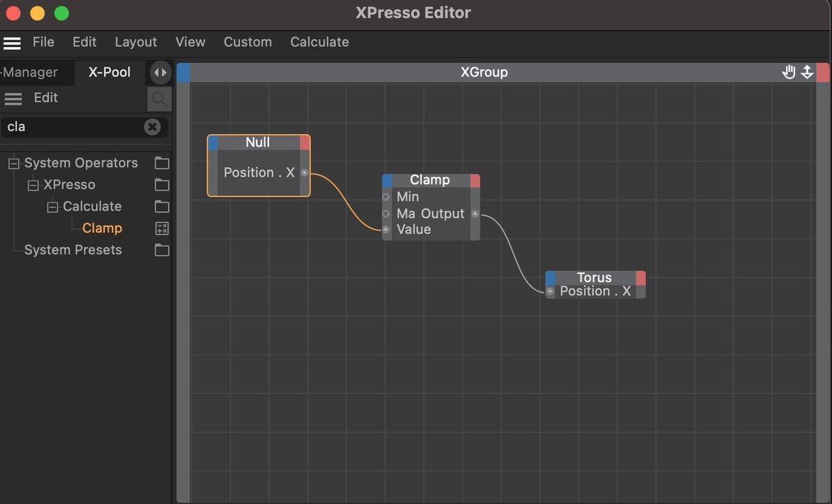The width and height of the screenshot is (832, 504).
Task: Select the Null node title
Action: [x=258, y=142]
